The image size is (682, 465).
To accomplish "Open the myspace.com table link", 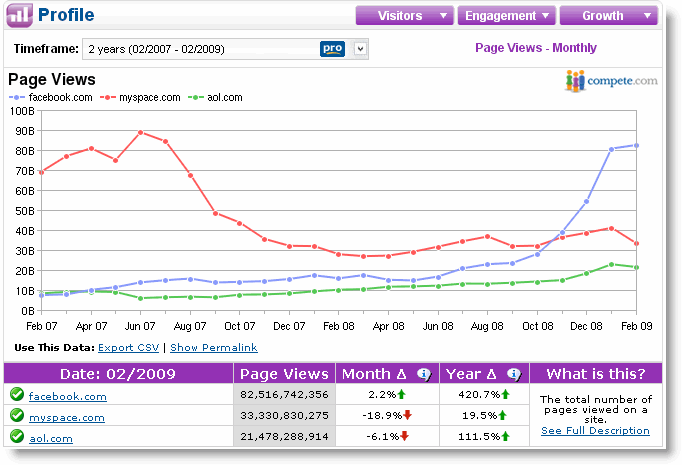I will click(x=67, y=418).
